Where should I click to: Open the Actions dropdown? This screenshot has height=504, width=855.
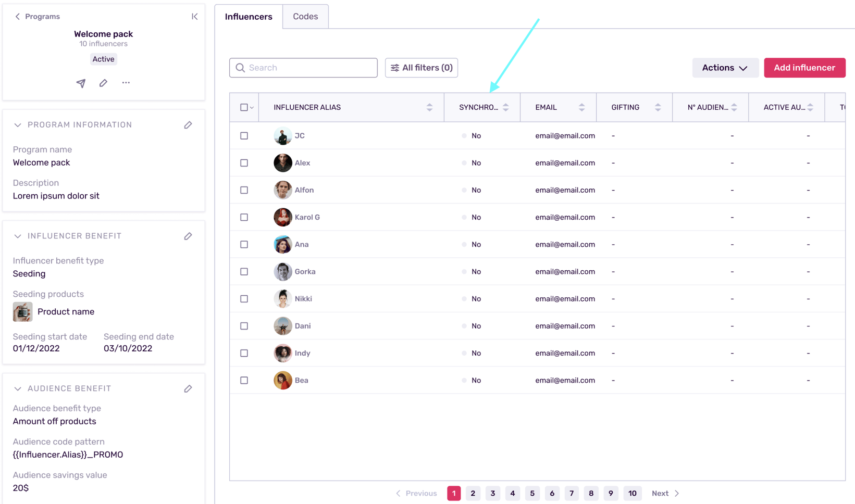click(725, 68)
